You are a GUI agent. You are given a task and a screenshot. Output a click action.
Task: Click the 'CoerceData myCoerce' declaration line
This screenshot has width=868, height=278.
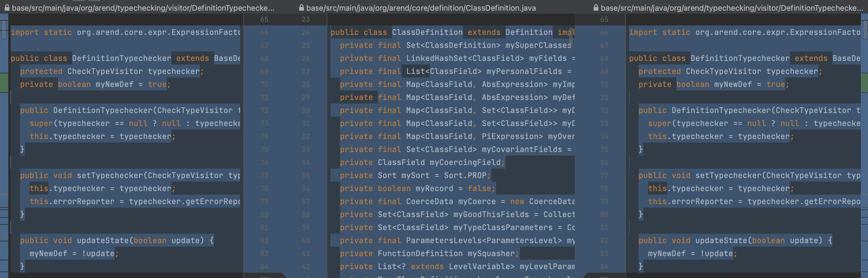(x=457, y=201)
